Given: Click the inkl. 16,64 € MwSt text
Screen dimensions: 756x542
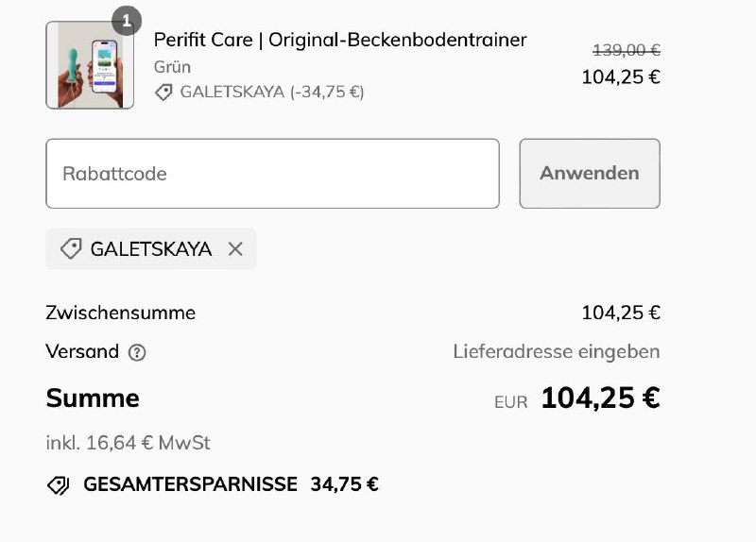Looking at the screenshot, I should (128, 443).
